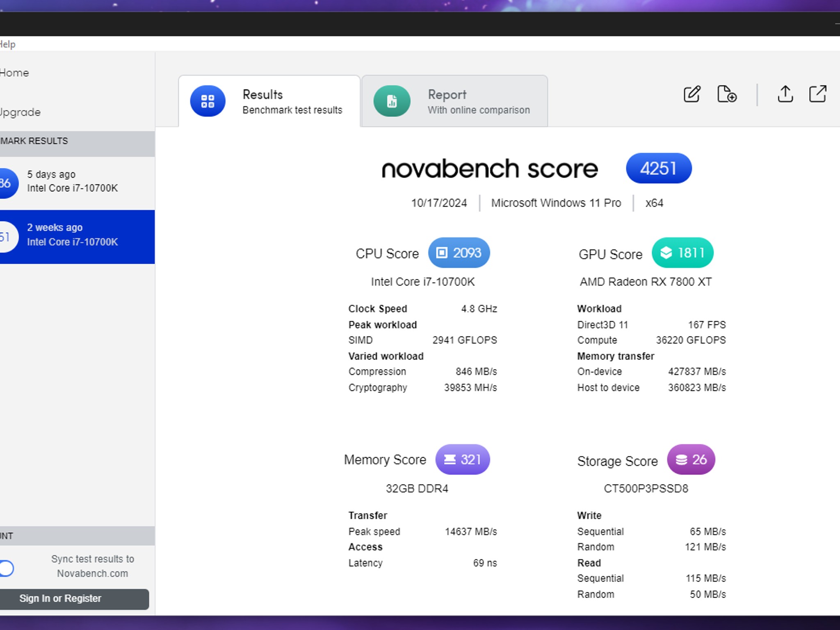Open the Help menu
The width and height of the screenshot is (840, 630).
pos(7,44)
